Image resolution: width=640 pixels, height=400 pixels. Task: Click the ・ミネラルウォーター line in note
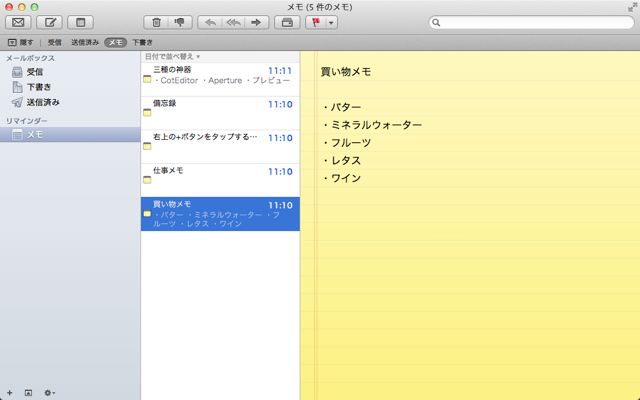click(x=371, y=125)
